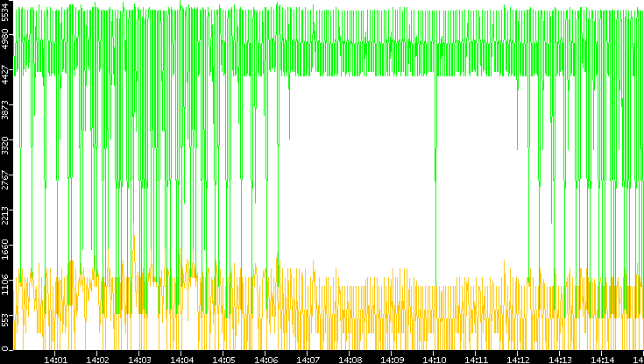Click the 14:14 time axis label
Screen dimensions: 644x364
603,358
